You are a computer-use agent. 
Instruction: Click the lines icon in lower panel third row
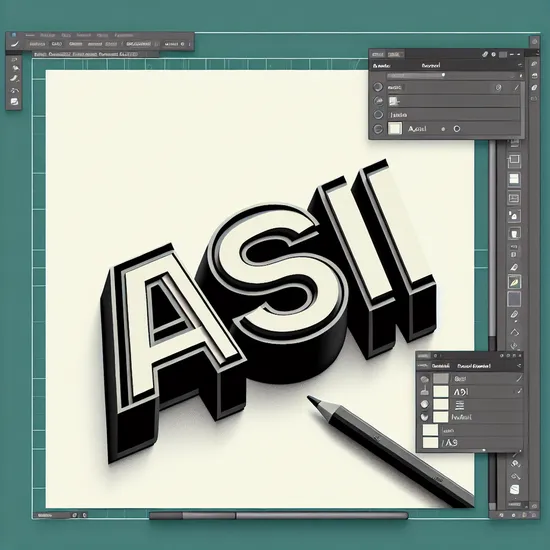[460, 405]
